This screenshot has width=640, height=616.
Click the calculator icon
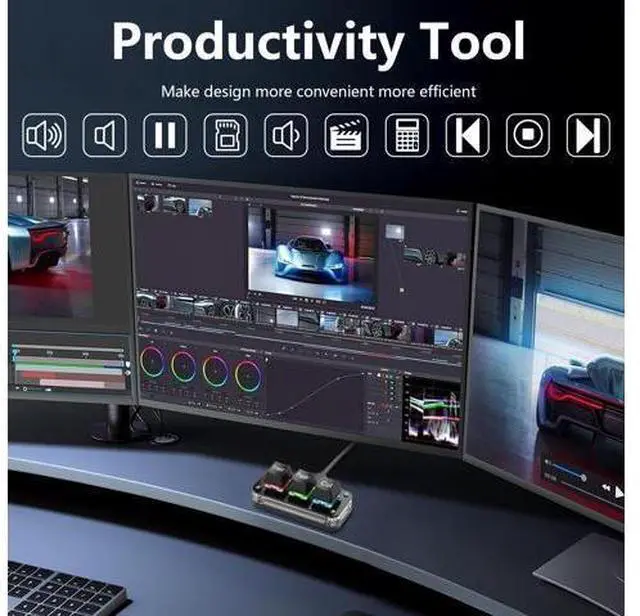coord(407,135)
